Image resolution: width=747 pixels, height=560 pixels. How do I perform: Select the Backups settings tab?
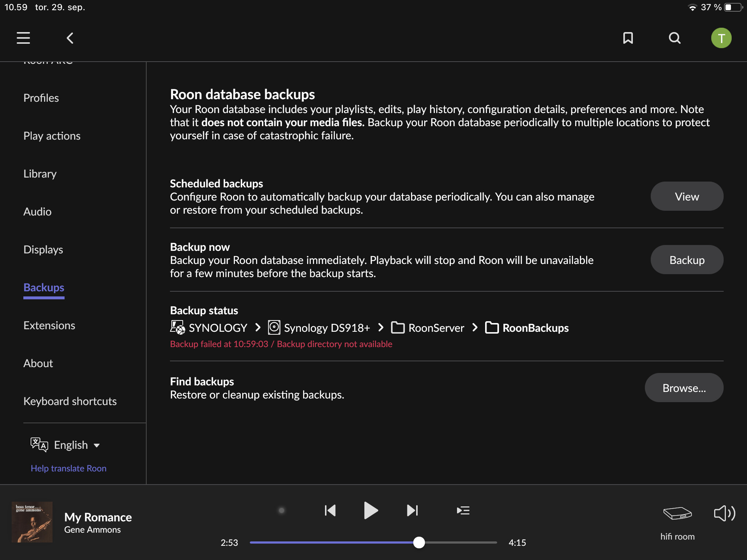pos(44,288)
